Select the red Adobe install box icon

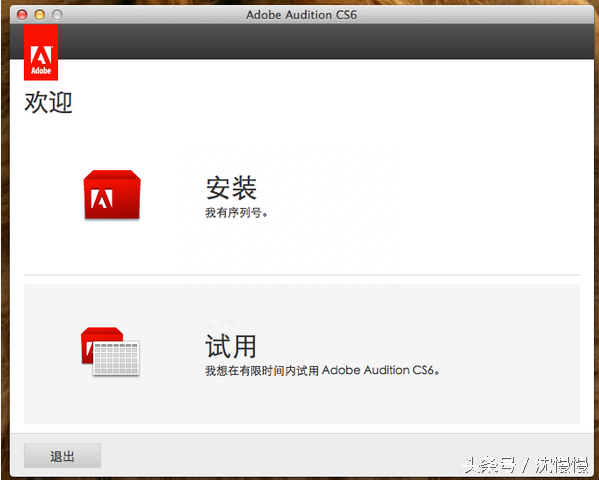coord(112,195)
